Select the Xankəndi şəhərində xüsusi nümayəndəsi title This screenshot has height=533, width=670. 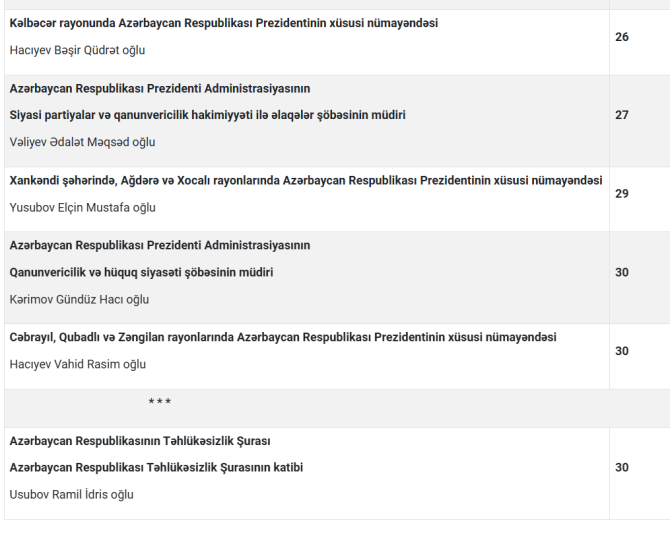[306, 181]
